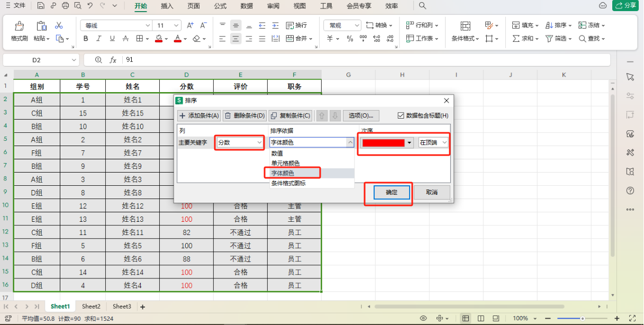Click the green 分享 share button
644x325 pixels.
(x=625, y=6)
